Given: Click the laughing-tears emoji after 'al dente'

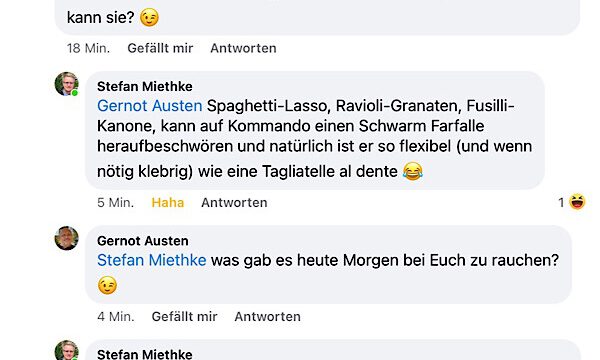Looking at the screenshot, I should pyautogui.click(x=412, y=171).
